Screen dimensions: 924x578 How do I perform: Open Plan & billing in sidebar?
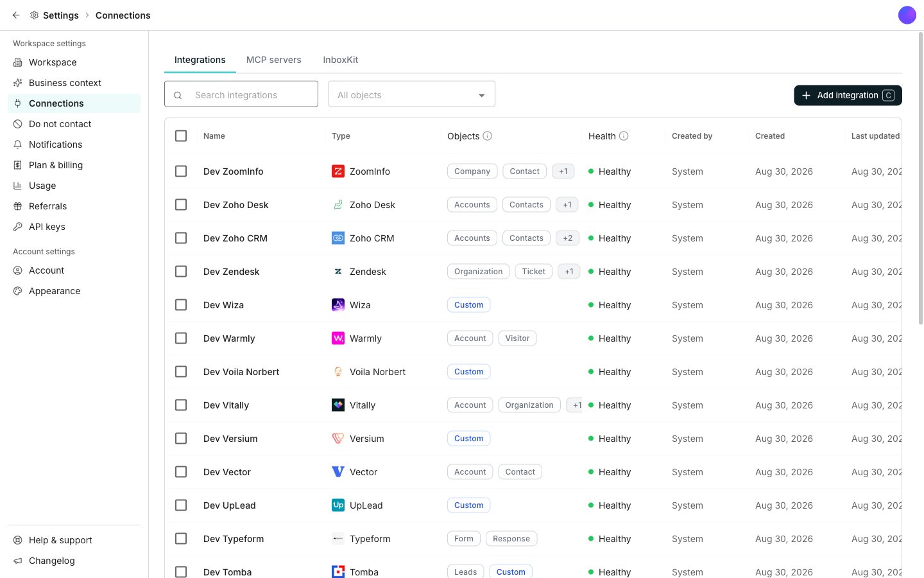point(74,165)
